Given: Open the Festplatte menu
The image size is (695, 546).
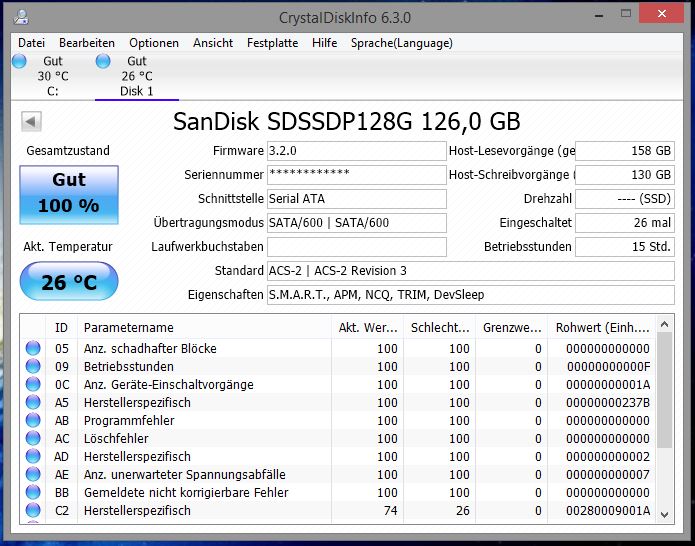Looking at the screenshot, I should pyautogui.click(x=273, y=43).
